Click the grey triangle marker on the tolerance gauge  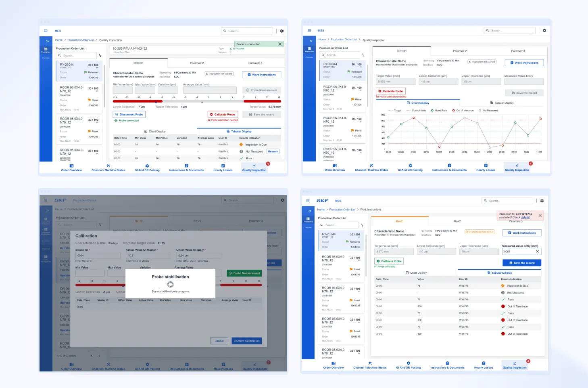(202, 103)
